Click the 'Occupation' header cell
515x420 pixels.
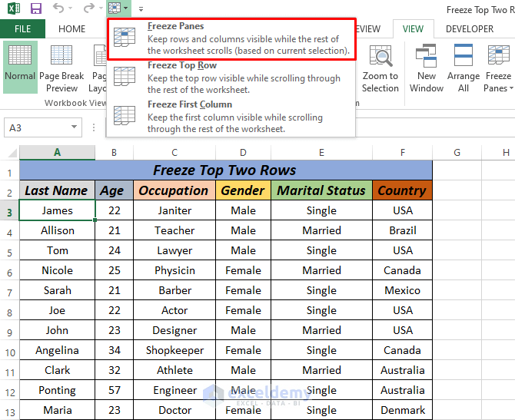[174, 190]
